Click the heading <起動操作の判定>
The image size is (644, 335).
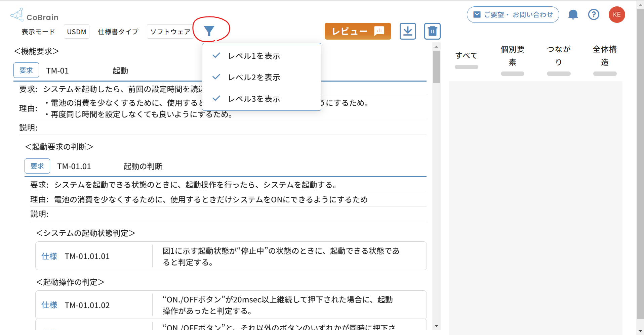coord(71,282)
